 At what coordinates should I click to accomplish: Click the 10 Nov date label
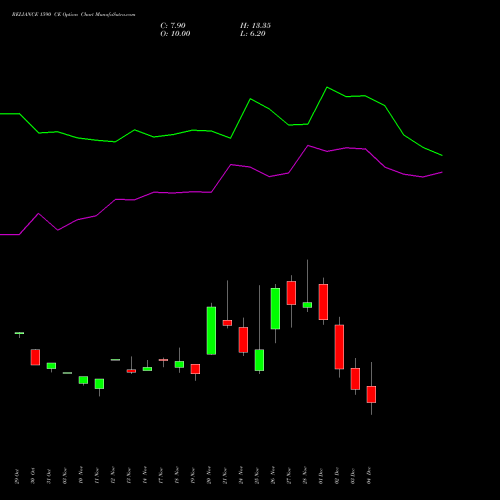click(x=81, y=475)
